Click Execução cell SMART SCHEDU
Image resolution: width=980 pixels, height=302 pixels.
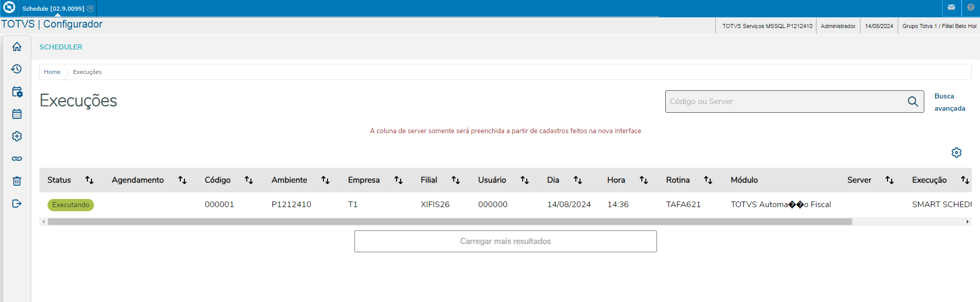click(x=941, y=205)
